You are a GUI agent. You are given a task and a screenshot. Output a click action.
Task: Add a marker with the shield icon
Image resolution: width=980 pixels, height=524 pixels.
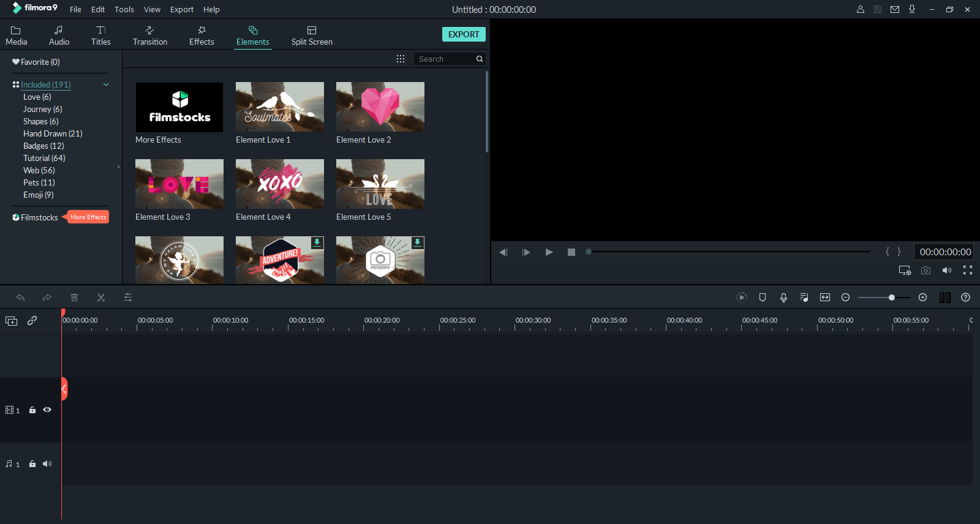(763, 298)
